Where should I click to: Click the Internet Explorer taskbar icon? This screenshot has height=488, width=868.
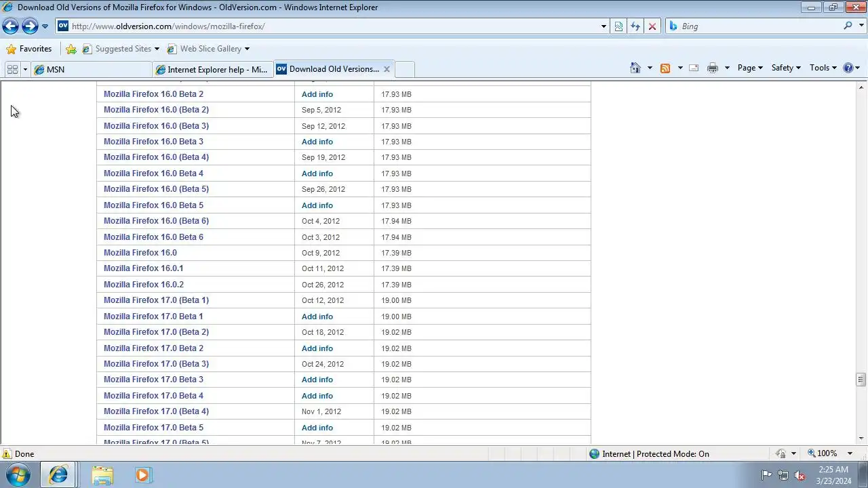click(x=58, y=475)
